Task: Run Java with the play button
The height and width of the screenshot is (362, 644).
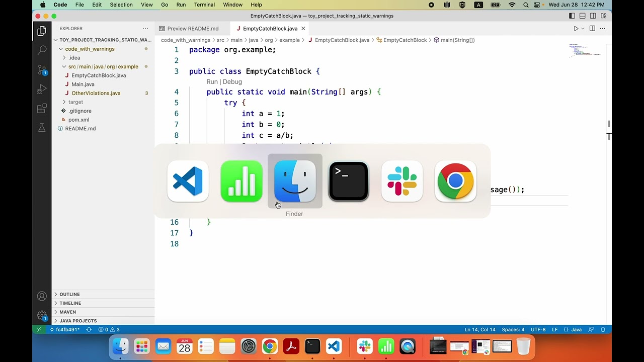Action: [576, 29]
